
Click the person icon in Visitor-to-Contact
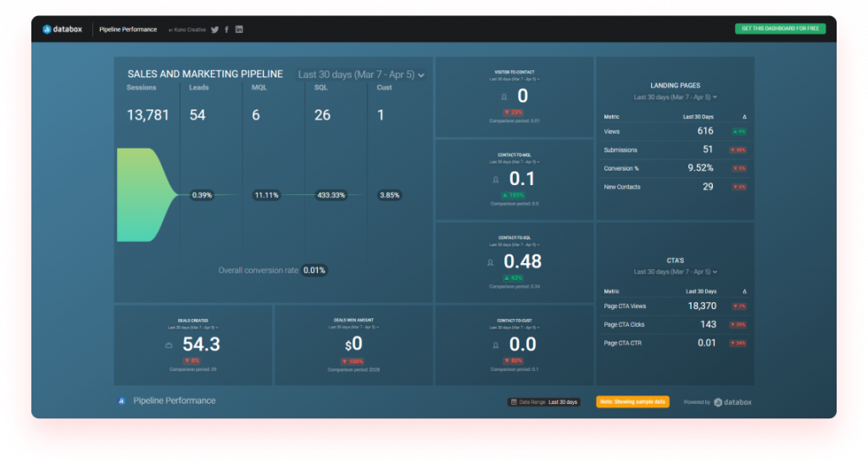pos(503,98)
